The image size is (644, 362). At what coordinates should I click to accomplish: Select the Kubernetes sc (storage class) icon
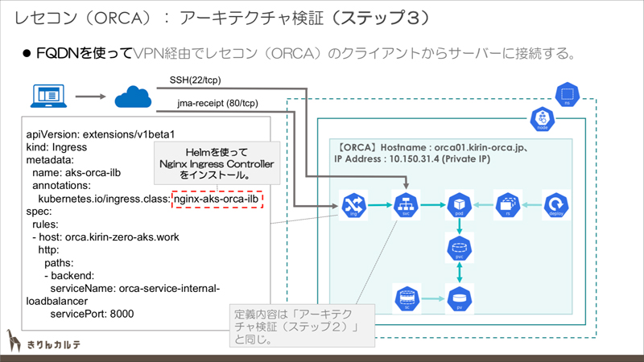[407, 298]
